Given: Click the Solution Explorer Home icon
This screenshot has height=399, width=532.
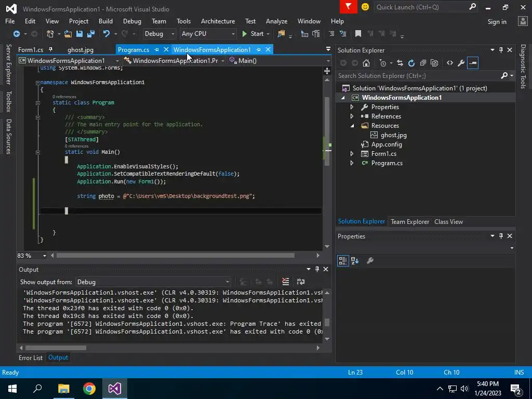Looking at the screenshot, I should coord(366,63).
